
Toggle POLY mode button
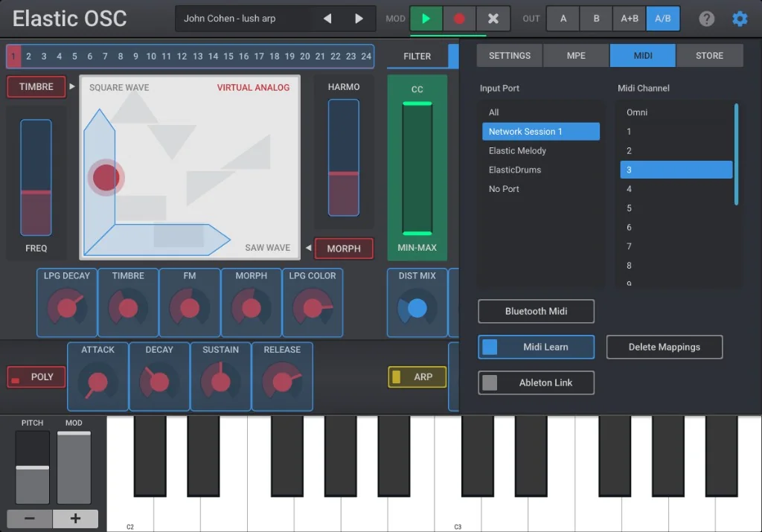[x=36, y=377]
